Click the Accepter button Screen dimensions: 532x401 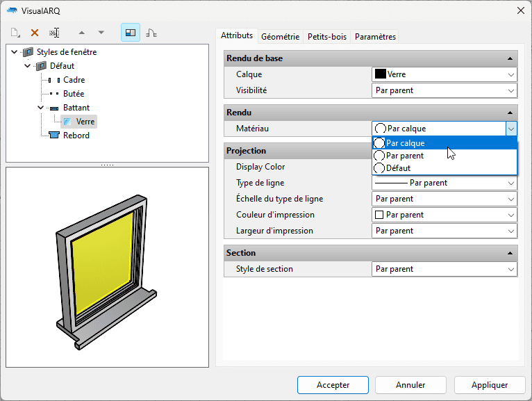pos(333,385)
